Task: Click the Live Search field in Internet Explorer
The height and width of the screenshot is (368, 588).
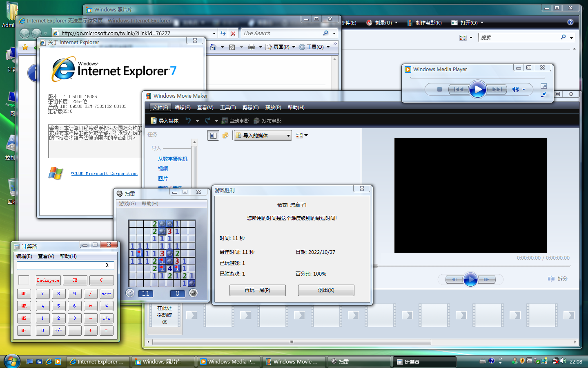Action: point(281,33)
